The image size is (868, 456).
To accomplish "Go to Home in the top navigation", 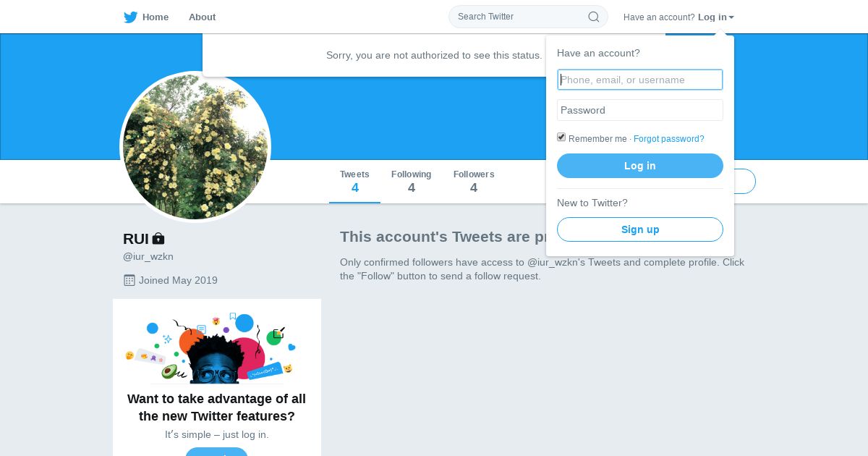I will [x=155, y=17].
